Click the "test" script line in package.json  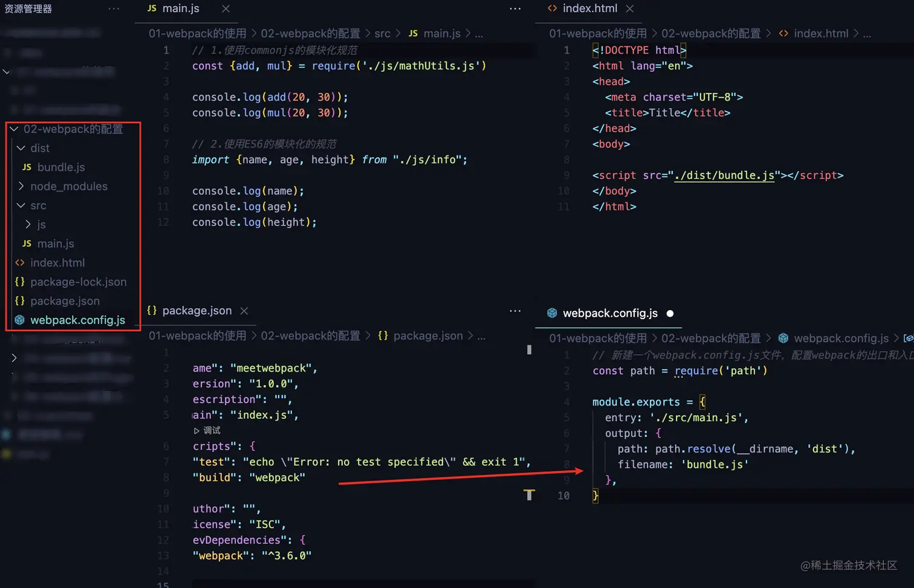click(x=361, y=462)
